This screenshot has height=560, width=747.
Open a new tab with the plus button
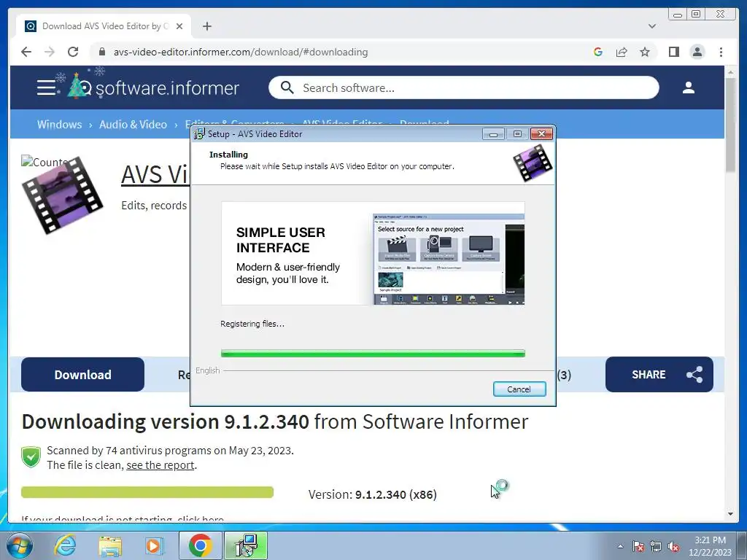tap(206, 26)
